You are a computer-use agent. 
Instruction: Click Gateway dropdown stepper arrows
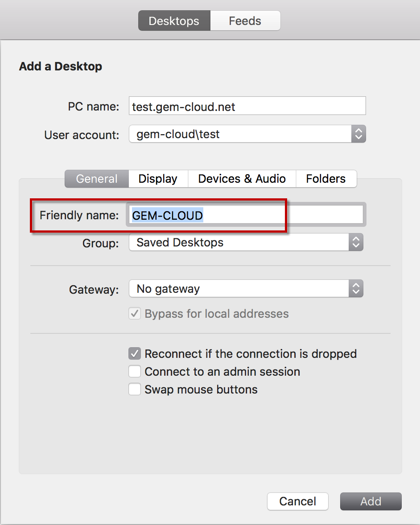point(356,288)
